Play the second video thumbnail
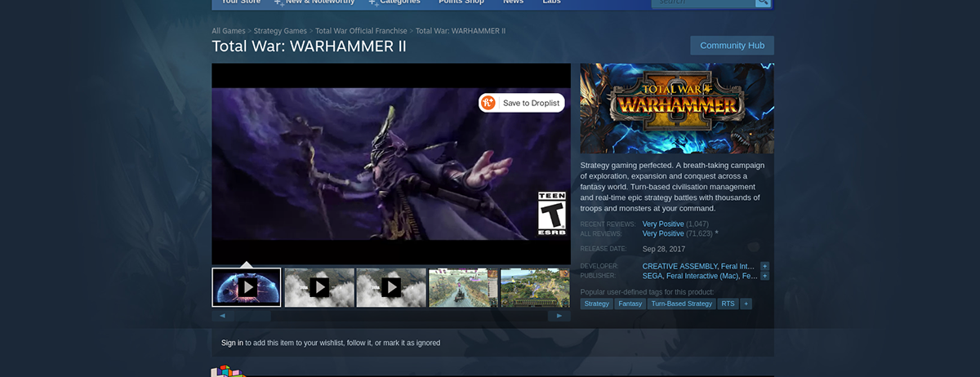Viewport: 980px width, 377px height. pos(319,287)
